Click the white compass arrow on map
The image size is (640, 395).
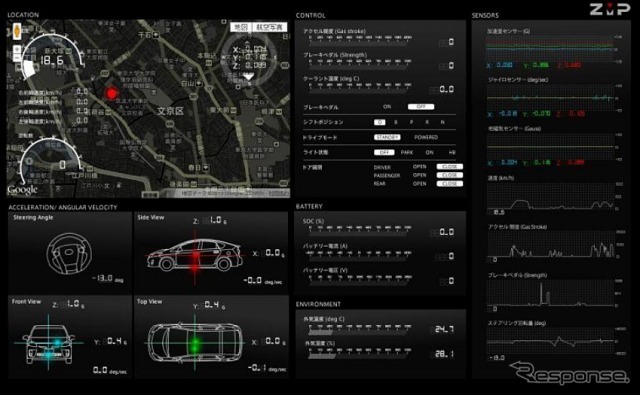click(248, 77)
